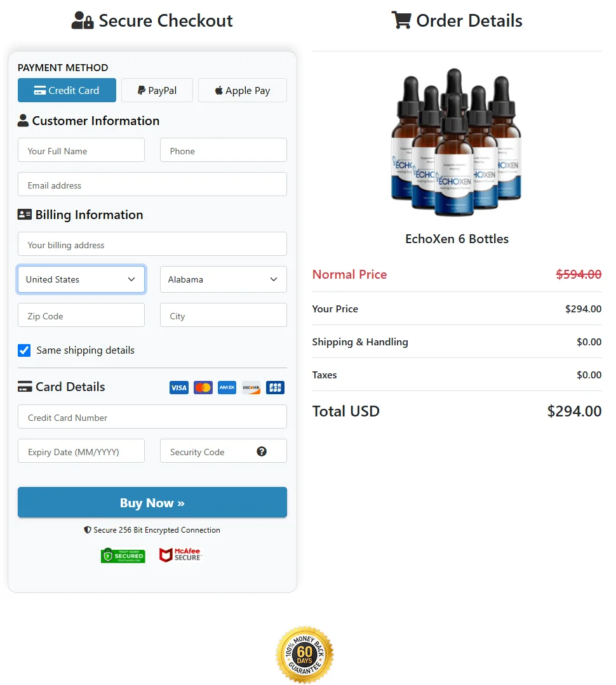Select the PayPal payment method
The width and height of the screenshot is (616, 685).
click(x=156, y=90)
